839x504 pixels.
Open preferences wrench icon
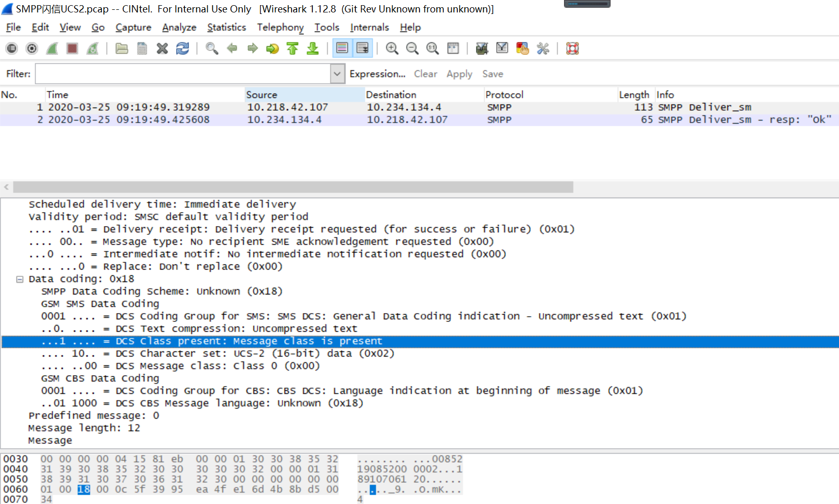point(543,49)
